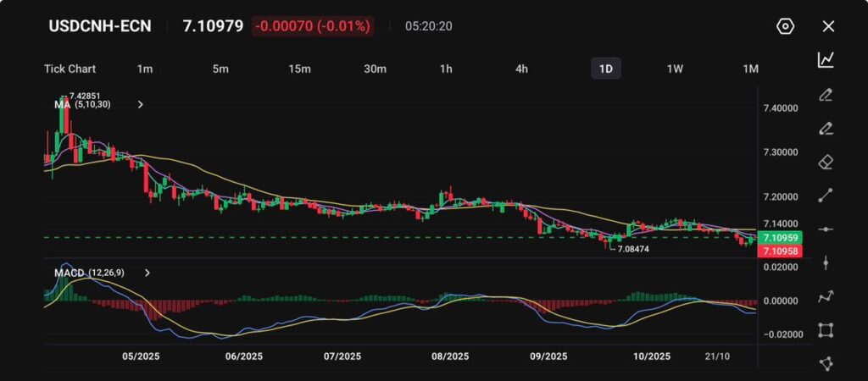Select the vertical line tool
Screen dimensions: 868x381
click(x=826, y=262)
